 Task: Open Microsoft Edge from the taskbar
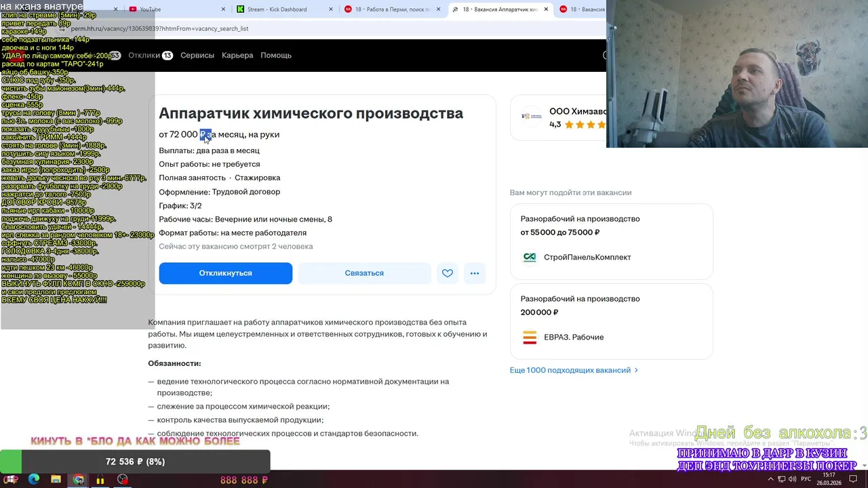click(34, 480)
